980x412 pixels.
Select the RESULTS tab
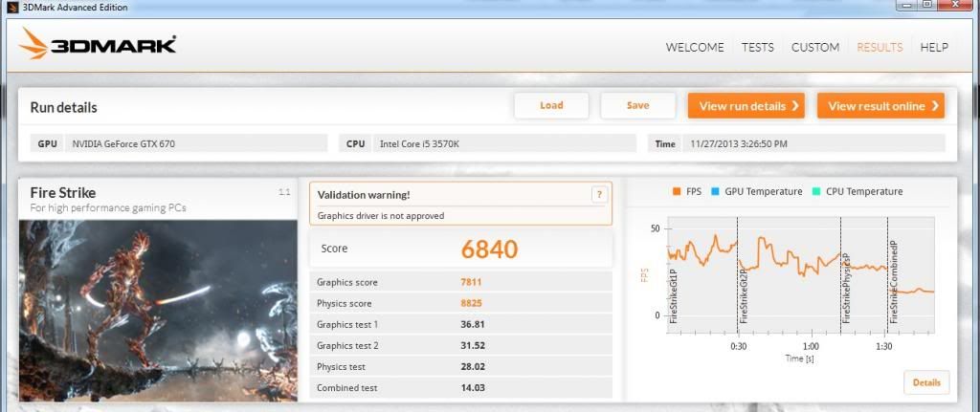click(880, 47)
